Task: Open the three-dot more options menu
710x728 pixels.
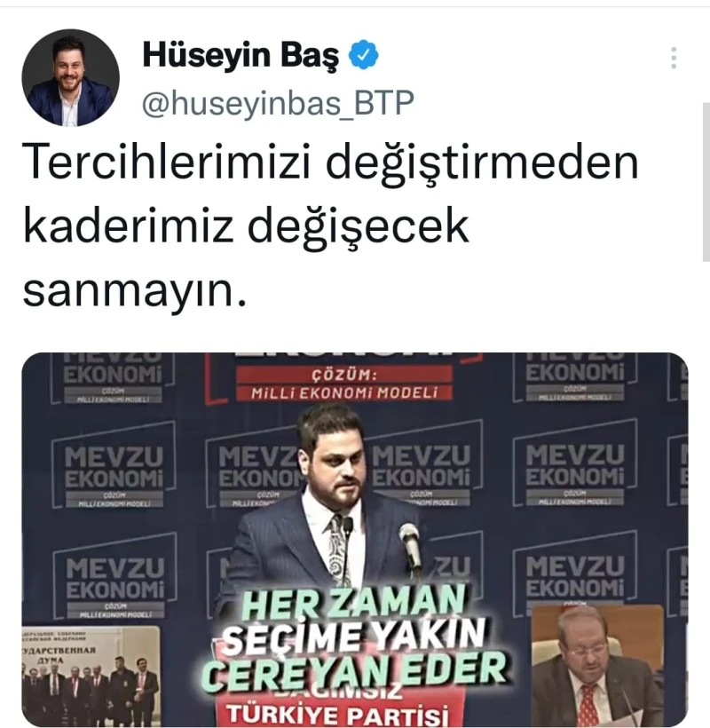Action: pyautogui.click(x=674, y=58)
